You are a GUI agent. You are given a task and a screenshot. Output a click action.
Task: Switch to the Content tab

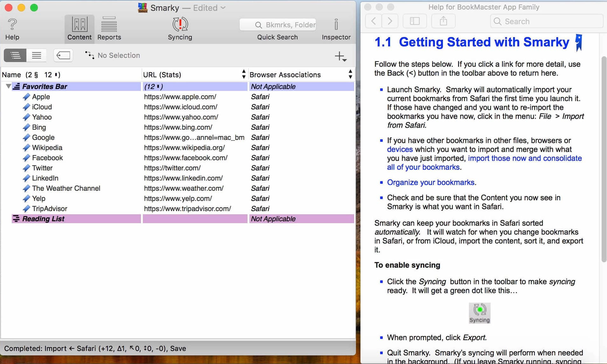coord(80,29)
